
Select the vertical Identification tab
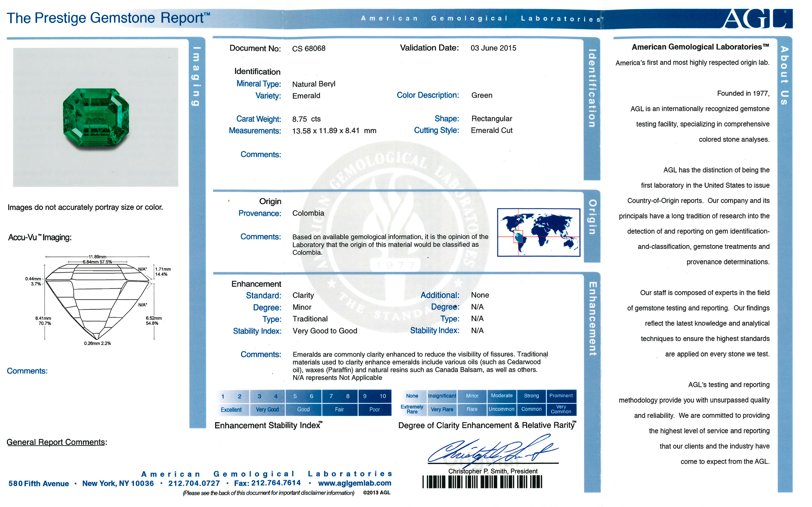pyautogui.click(x=592, y=89)
